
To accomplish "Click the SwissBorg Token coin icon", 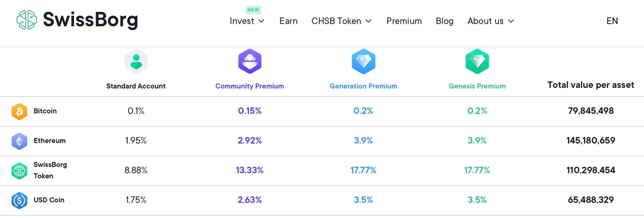I will click(x=19, y=170).
